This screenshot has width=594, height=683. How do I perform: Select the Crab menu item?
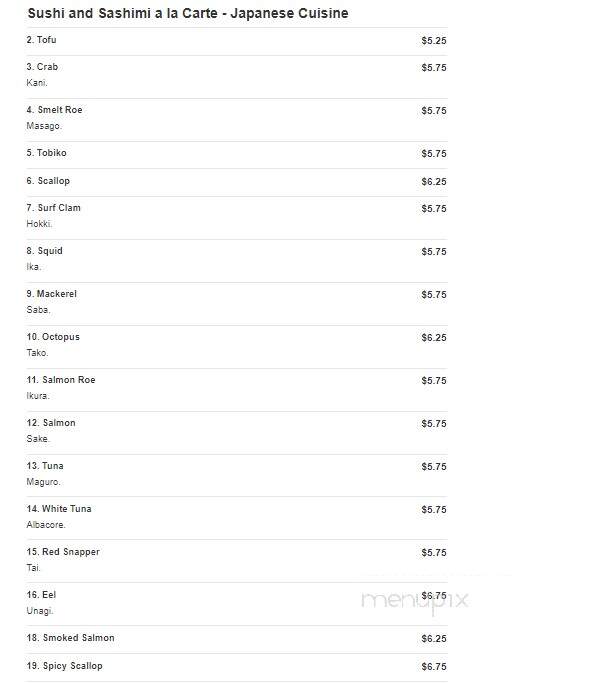click(237, 77)
